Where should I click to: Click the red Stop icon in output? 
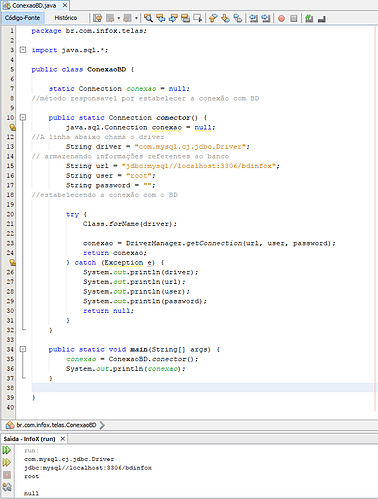pos(7,475)
